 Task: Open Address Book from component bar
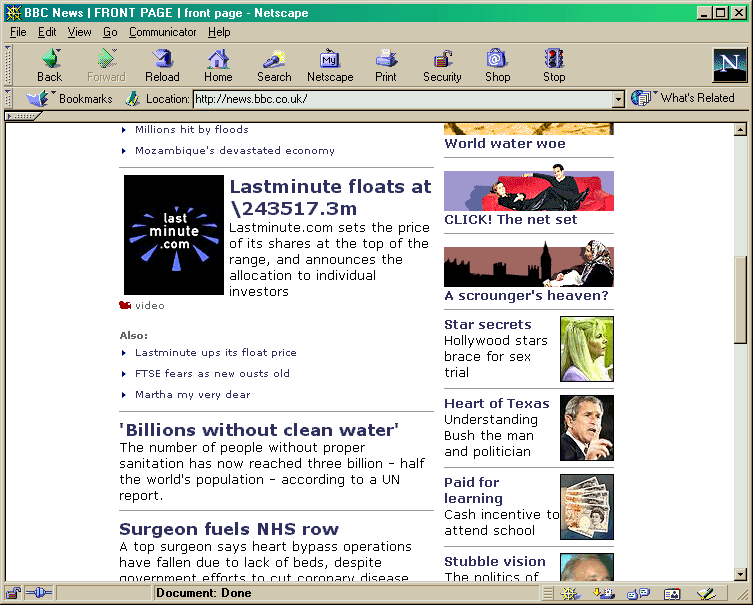click(672, 593)
